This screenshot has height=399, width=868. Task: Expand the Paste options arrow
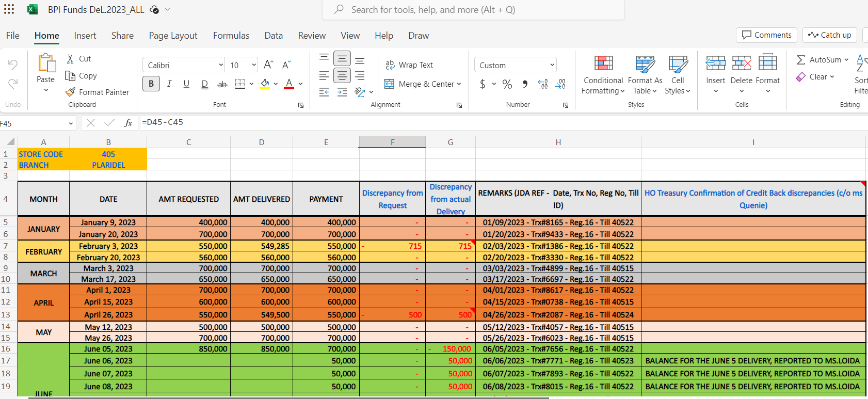click(46, 90)
